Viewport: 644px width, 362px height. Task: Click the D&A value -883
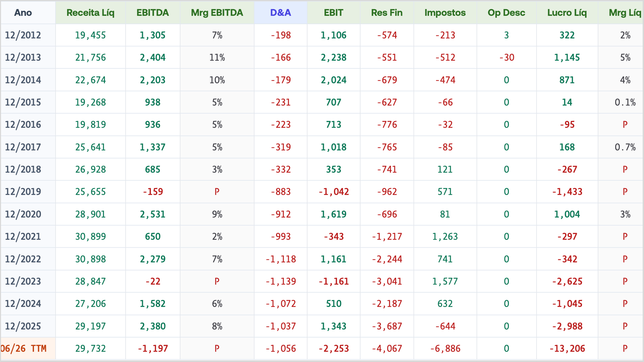tap(281, 192)
